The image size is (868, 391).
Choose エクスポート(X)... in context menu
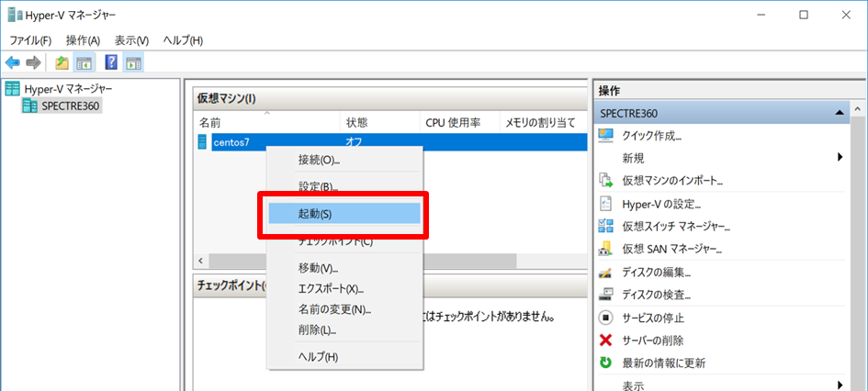click(344, 289)
